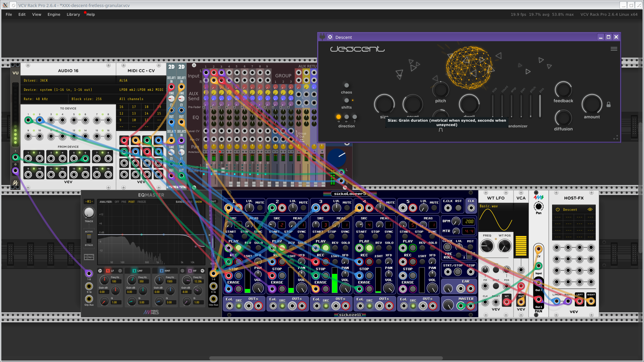Click the LF band shape icon in EQMaster
This screenshot has height=362, width=644.
coord(100,271)
